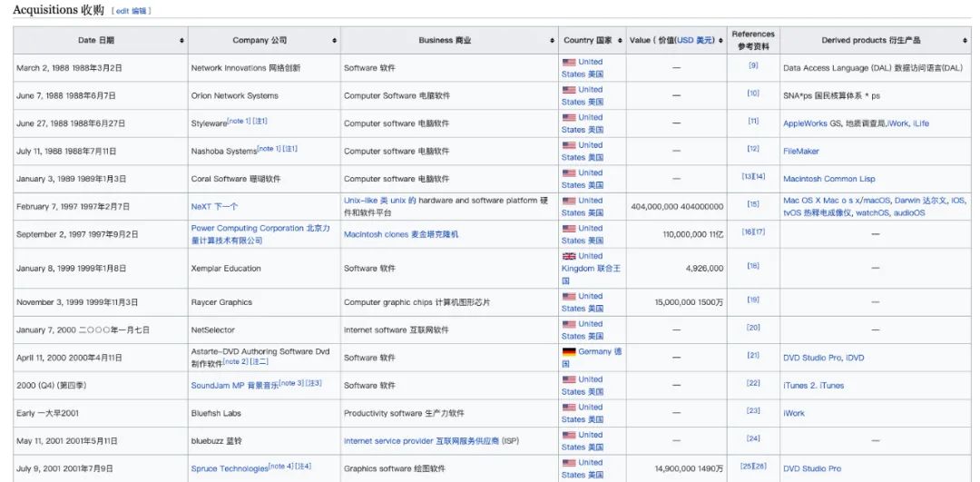
Task: Open the Germany country link
Action: (592, 358)
